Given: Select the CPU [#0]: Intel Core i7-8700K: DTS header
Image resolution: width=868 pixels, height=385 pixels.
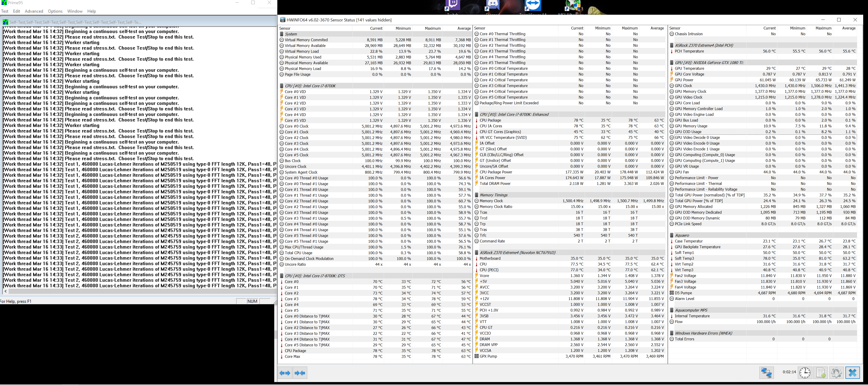Looking at the screenshot, I should click(x=375, y=276).
